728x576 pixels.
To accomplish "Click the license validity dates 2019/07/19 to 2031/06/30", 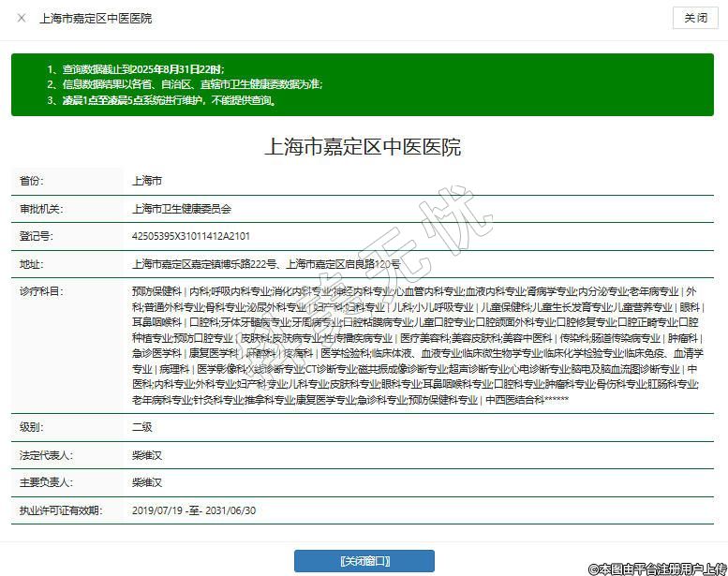I will (194, 511).
